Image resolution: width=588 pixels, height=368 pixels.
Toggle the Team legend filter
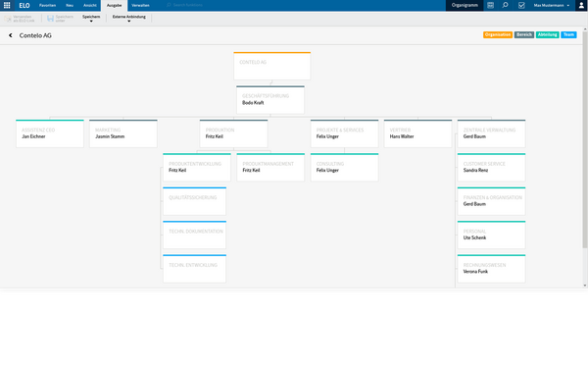(568, 35)
